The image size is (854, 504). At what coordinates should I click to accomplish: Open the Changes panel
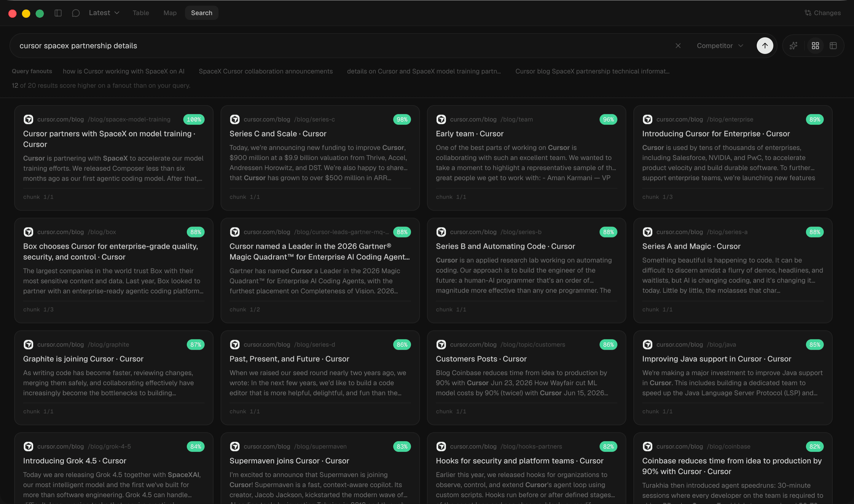tap(823, 13)
